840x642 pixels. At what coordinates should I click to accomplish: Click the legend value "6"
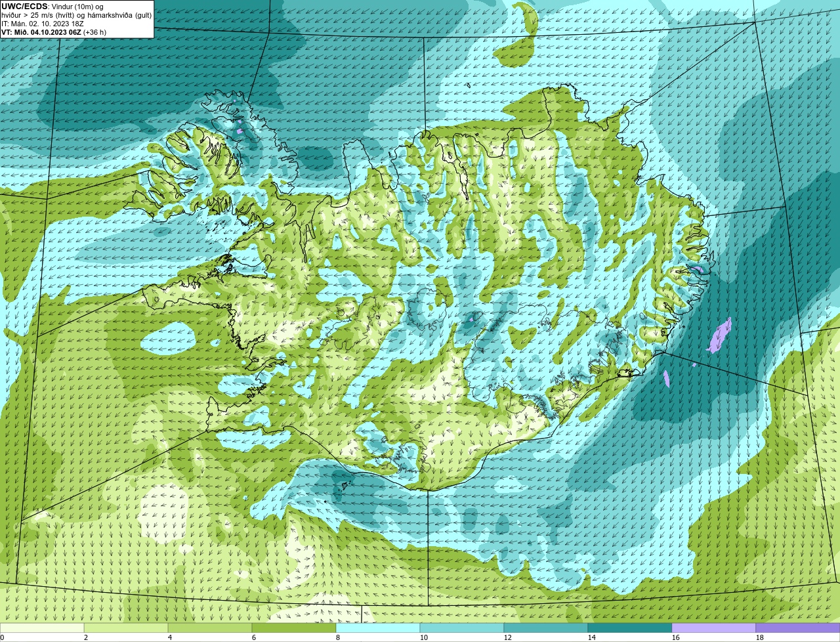coord(253,637)
